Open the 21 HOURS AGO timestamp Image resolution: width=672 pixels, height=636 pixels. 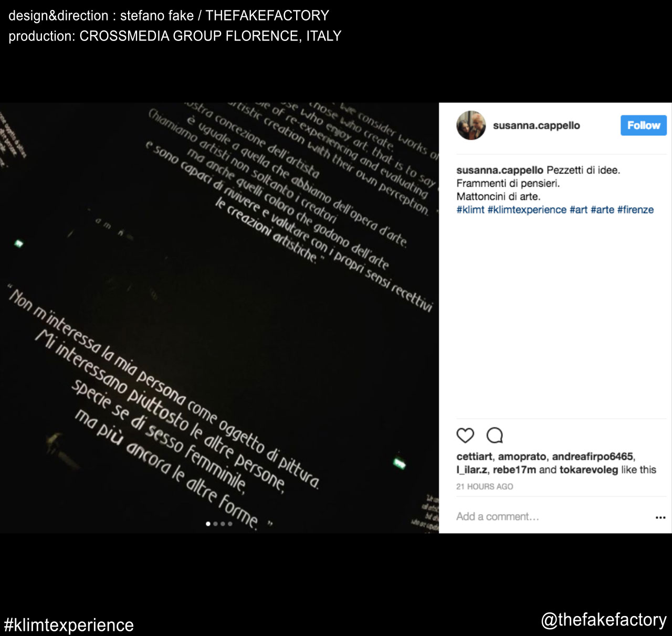coord(485,486)
